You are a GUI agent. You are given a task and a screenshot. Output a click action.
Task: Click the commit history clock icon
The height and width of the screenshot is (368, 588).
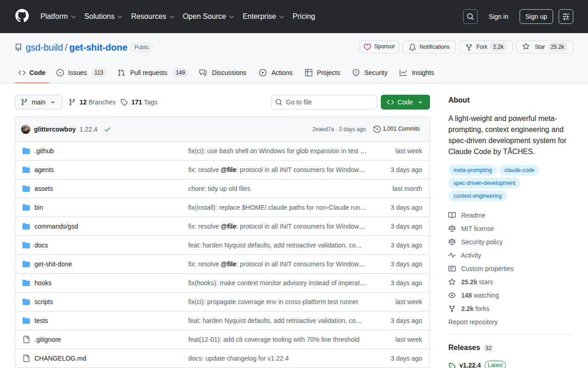(377, 129)
